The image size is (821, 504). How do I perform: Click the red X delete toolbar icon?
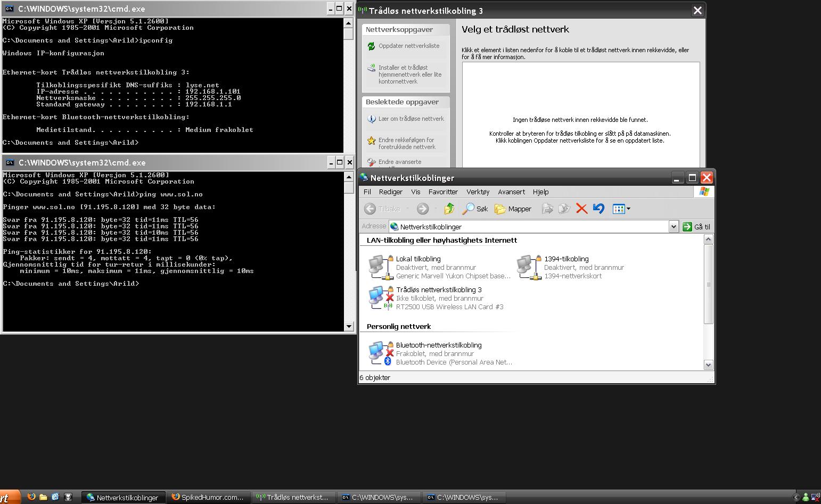pyautogui.click(x=581, y=209)
